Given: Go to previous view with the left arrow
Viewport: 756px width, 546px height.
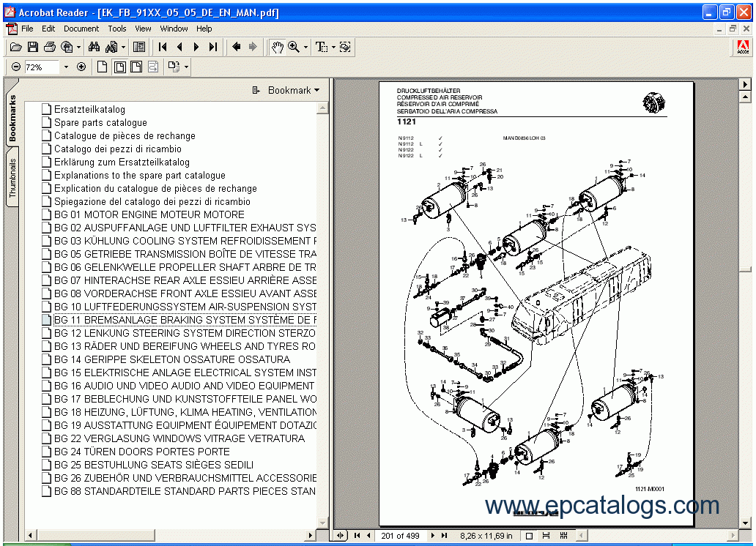Looking at the screenshot, I should tap(236, 47).
